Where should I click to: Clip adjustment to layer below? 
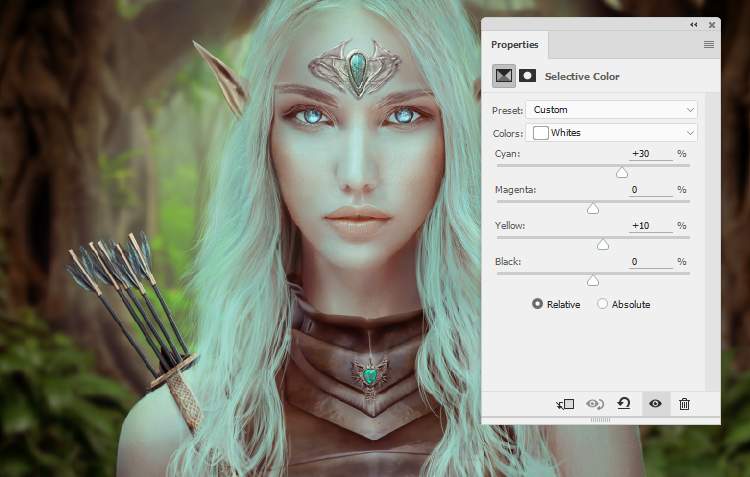[x=565, y=404]
